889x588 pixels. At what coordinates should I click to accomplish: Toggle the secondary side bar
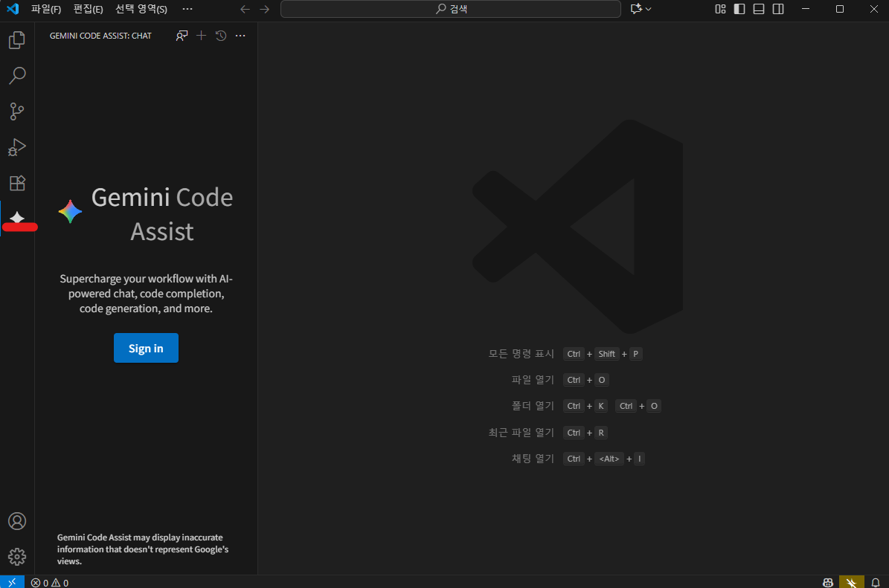[778, 9]
